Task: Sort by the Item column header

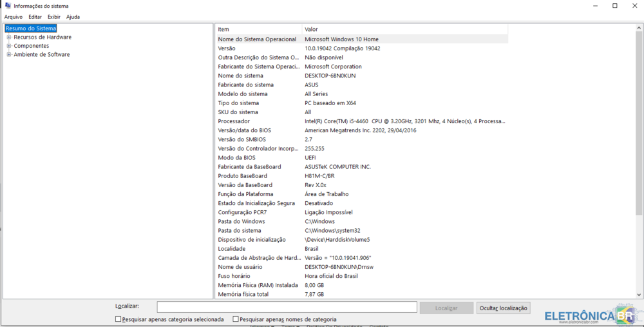Action: 258,29
